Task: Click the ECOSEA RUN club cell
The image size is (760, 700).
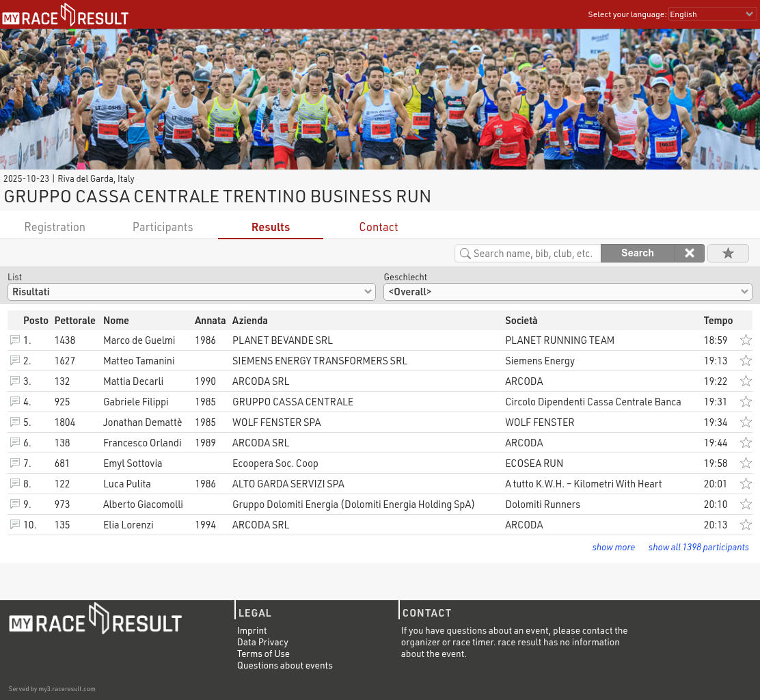Action: tap(534, 463)
